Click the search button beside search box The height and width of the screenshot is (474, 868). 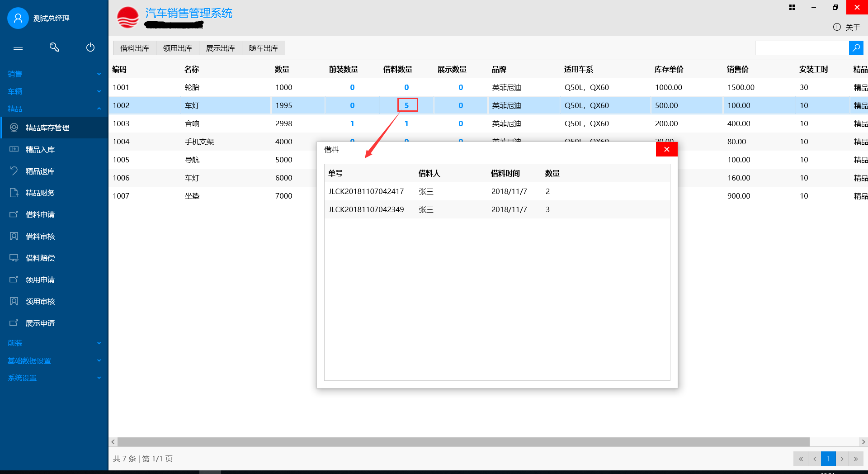856,48
